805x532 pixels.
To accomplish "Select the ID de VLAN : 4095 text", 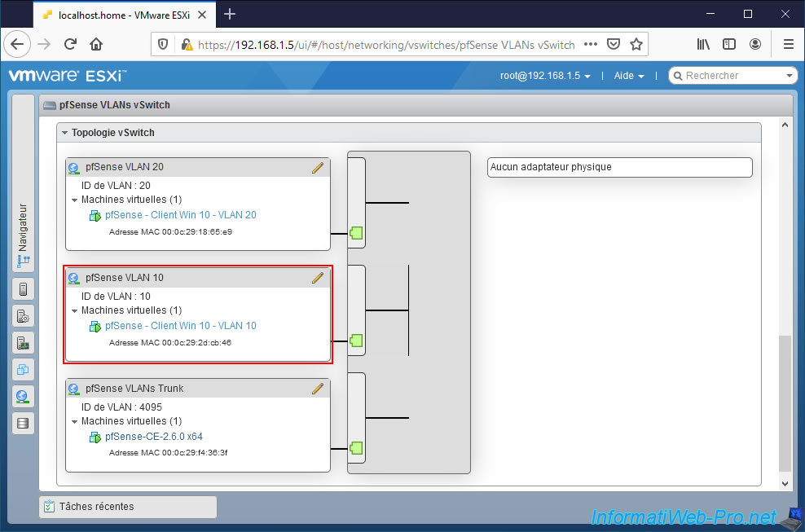I will pos(121,407).
